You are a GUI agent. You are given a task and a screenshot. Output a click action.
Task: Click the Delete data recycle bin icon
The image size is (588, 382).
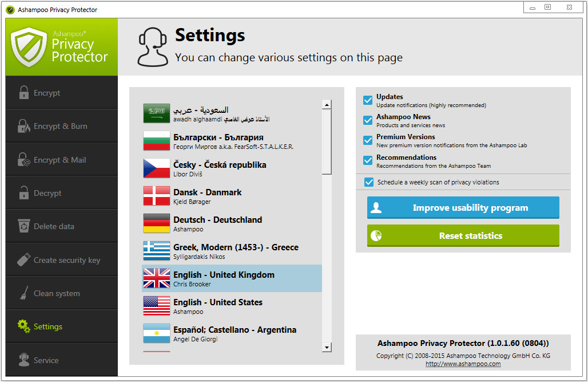(23, 226)
